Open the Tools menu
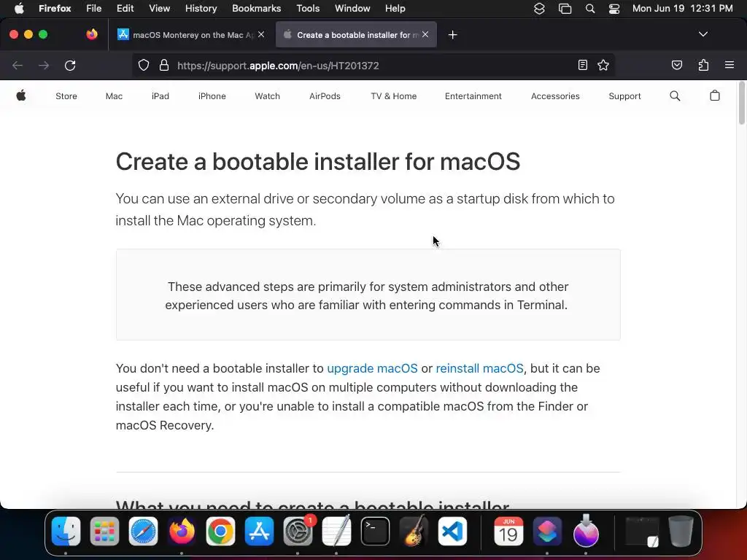The image size is (747, 560). click(x=308, y=9)
